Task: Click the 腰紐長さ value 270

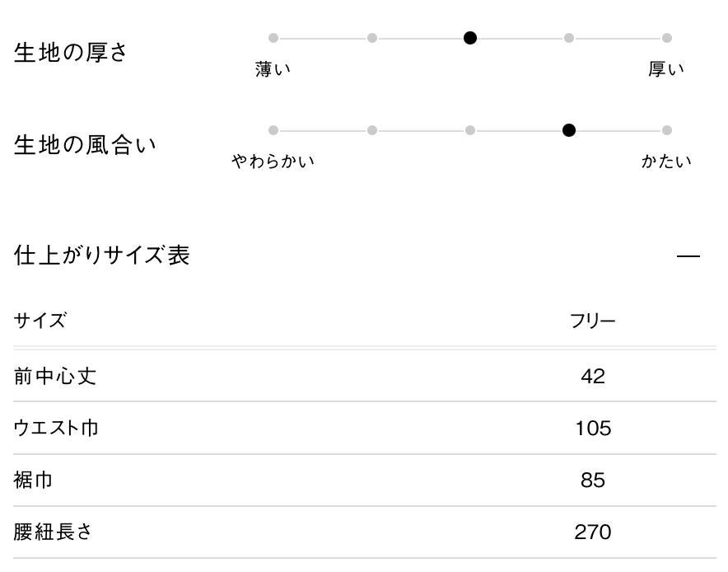Action: click(x=593, y=532)
